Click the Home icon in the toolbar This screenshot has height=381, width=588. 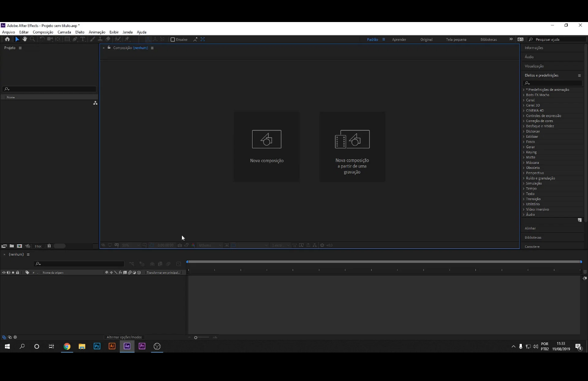tap(7, 39)
